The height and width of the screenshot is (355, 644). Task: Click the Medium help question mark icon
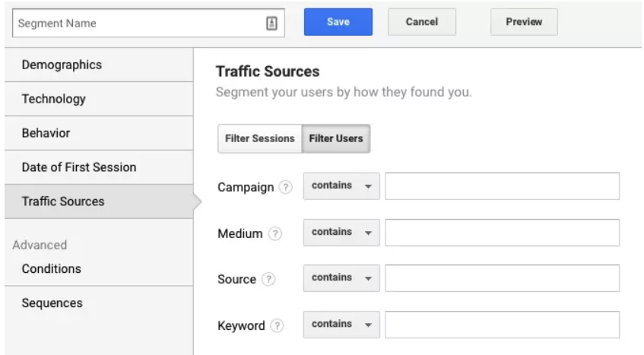274,233
